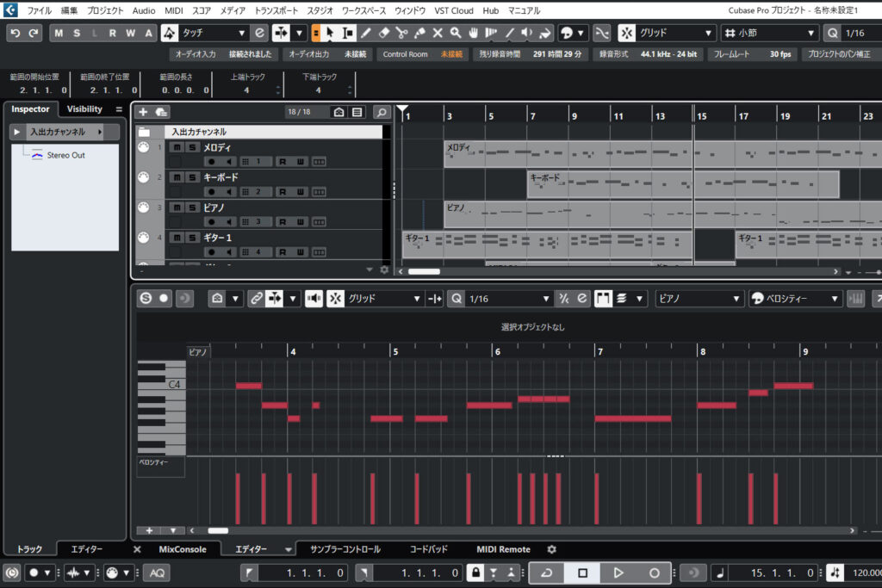Select the Mute X tool
This screenshot has height=588, width=882.
coord(437,33)
